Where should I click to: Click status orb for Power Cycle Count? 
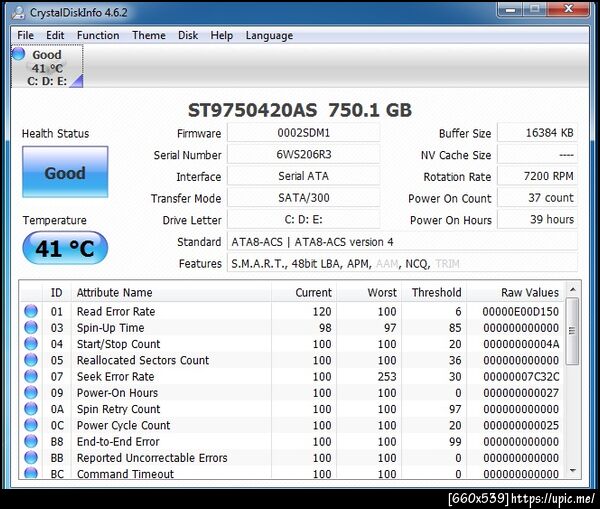(31, 425)
